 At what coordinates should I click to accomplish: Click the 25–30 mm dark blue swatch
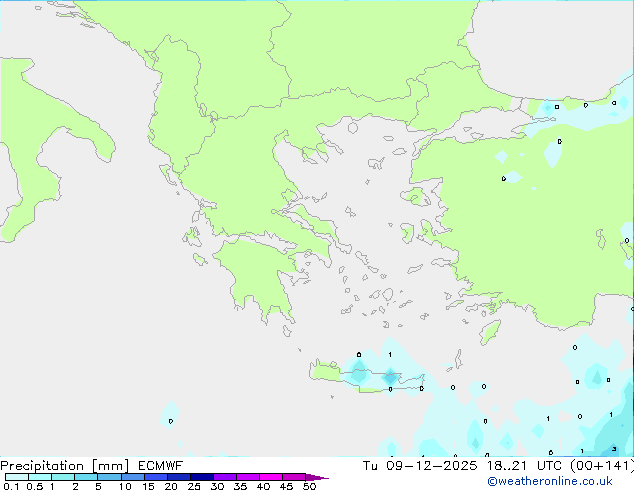point(201,477)
